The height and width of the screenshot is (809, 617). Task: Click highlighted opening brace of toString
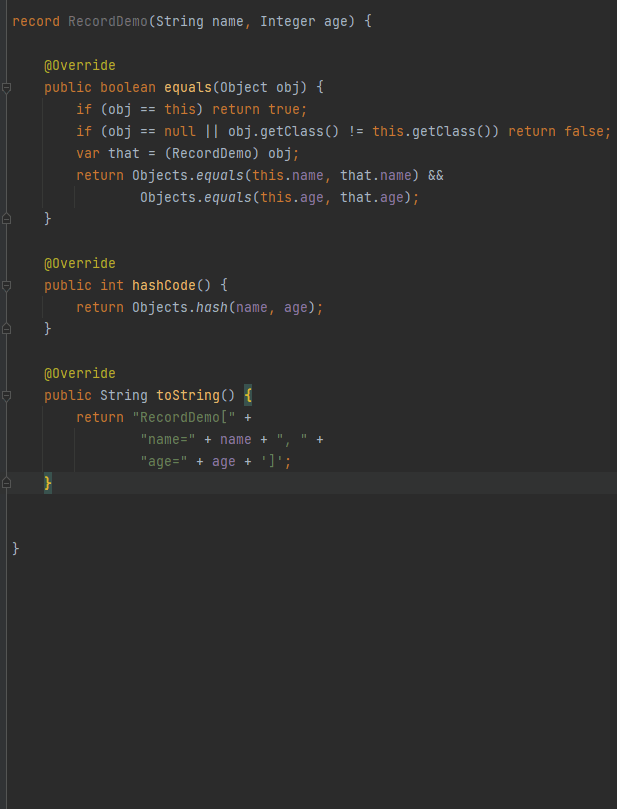click(x=248, y=396)
